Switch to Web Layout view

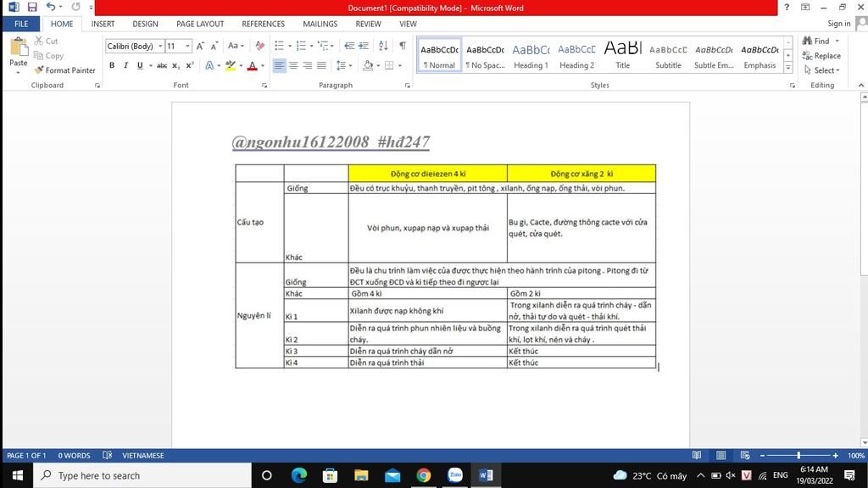point(745,455)
